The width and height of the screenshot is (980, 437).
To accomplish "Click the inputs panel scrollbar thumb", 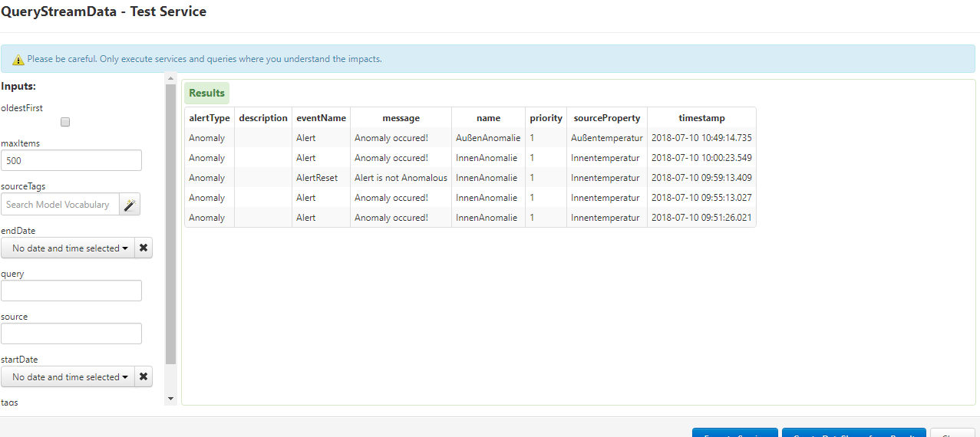I will pyautogui.click(x=170, y=224).
